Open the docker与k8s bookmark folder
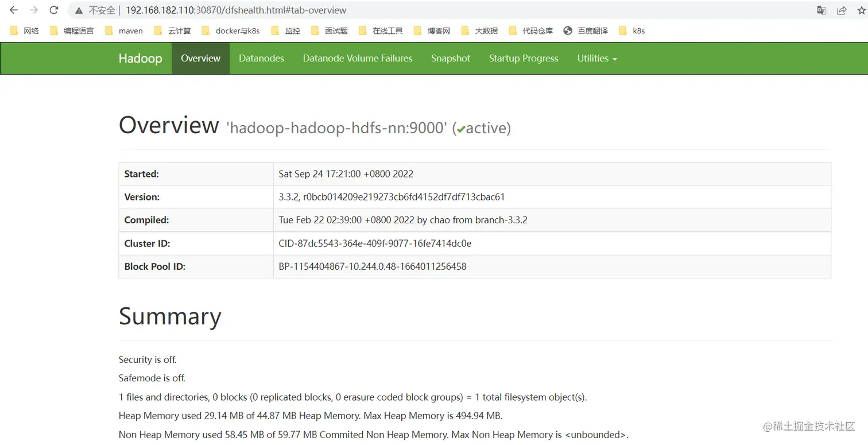 point(231,31)
